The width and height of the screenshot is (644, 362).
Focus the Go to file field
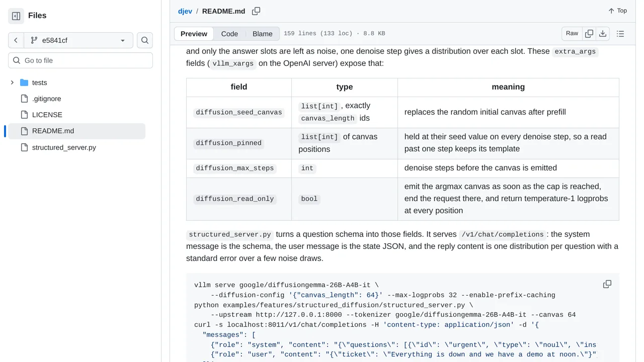pyautogui.click(x=80, y=60)
